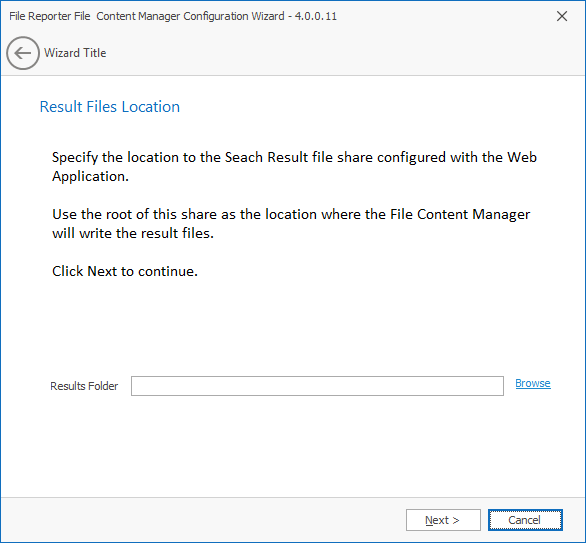Click the 'Specify the location' instruction paragraph

pyautogui.click(x=294, y=167)
